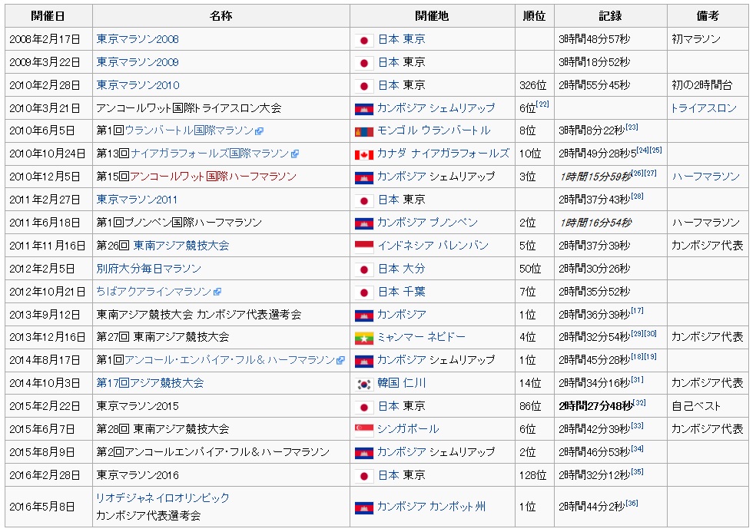756x532 pixels.
Task: Click the 2016年5月8日 date cell
Action: coord(48,507)
